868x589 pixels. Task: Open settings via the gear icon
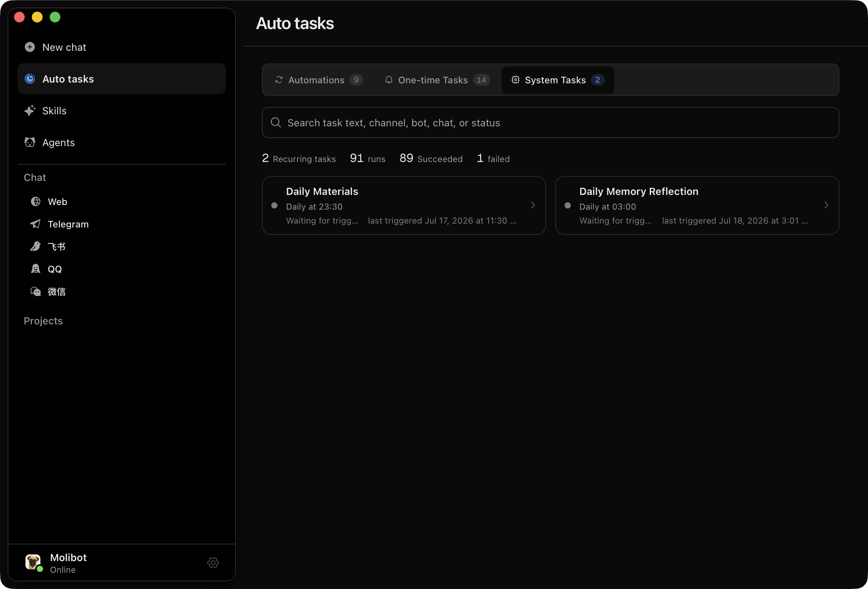[213, 563]
